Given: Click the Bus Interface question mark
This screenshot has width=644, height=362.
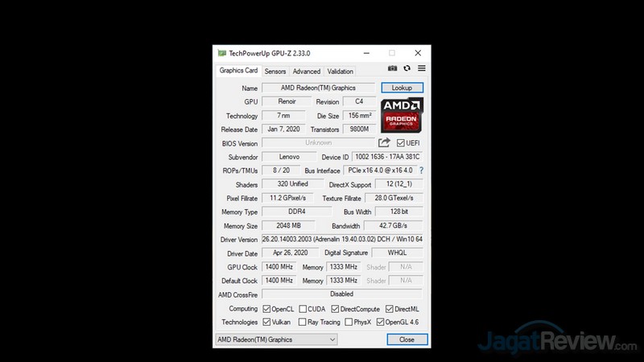Looking at the screenshot, I should click(421, 171).
